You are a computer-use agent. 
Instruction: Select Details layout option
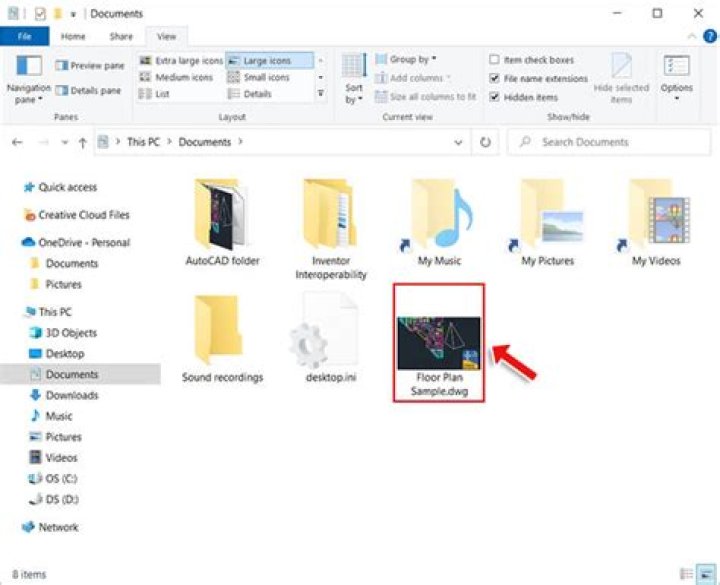249,94
